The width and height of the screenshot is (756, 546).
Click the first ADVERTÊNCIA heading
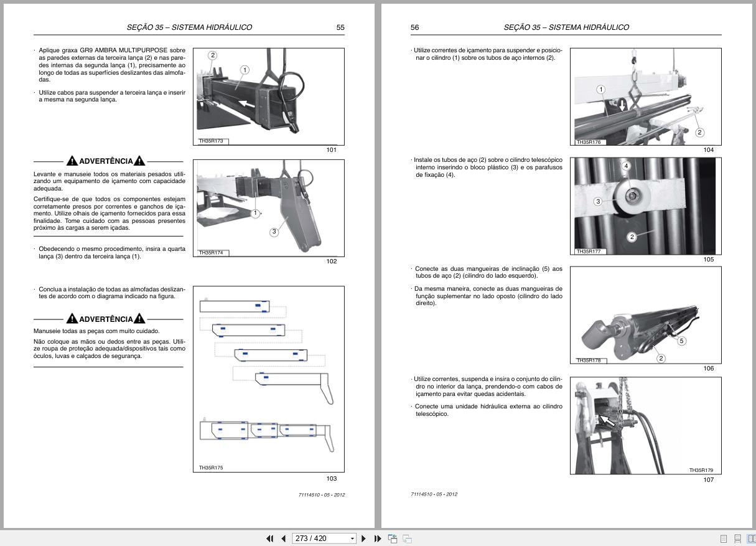106,161
